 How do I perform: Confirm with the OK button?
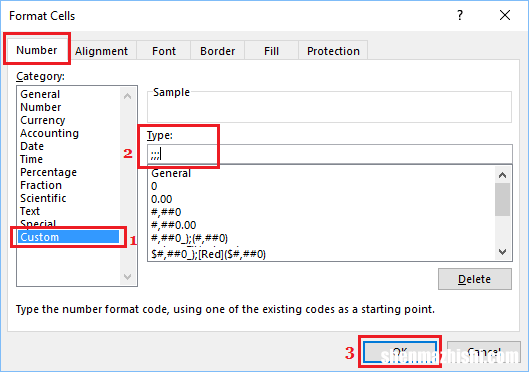tap(400, 352)
